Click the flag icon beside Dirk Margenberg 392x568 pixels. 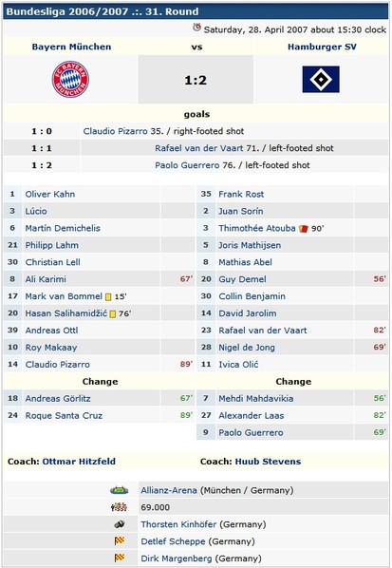pyautogui.click(x=120, y=558)
